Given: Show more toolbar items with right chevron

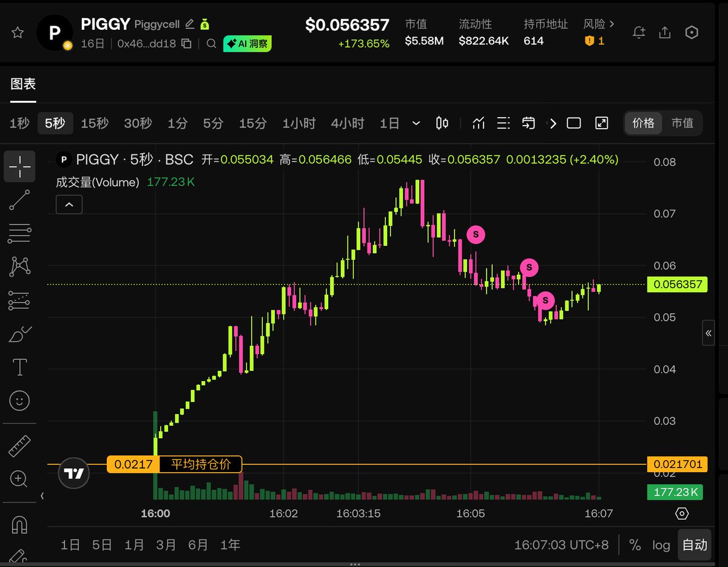Looking at the screenshot, I should pyautogui.click(x=552, y=123).
